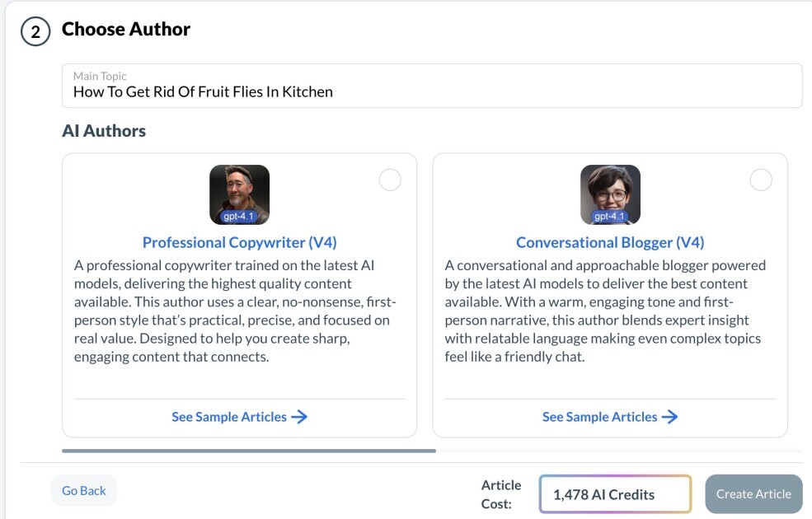The image size is (812, 519).
Task: Open the Professional Copywriter (V4) author link
Action: [239, 241]
